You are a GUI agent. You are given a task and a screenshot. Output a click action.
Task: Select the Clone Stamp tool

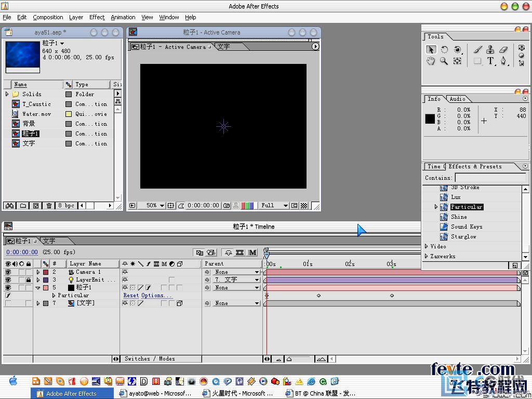[490, 49]
